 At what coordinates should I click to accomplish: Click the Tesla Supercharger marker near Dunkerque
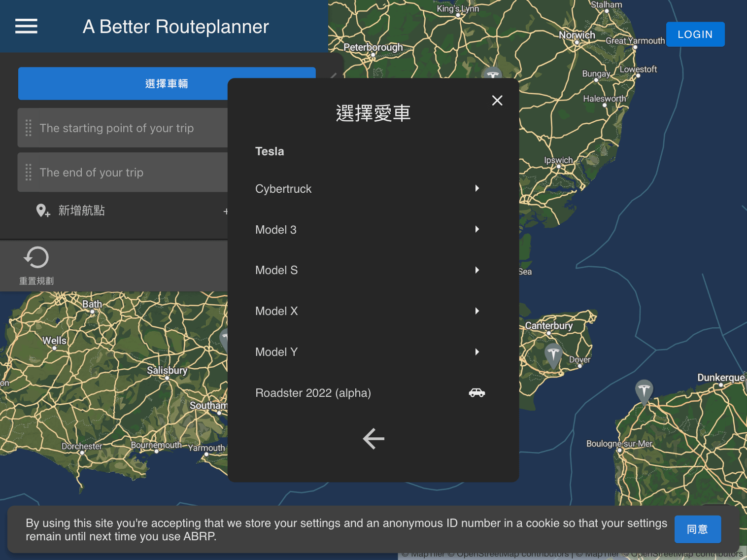[x=644, y=392]
